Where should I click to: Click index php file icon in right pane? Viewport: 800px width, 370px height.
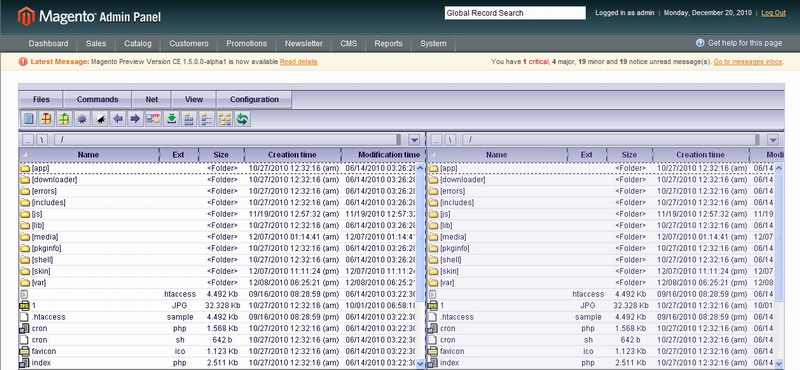(x=433, y=363)
